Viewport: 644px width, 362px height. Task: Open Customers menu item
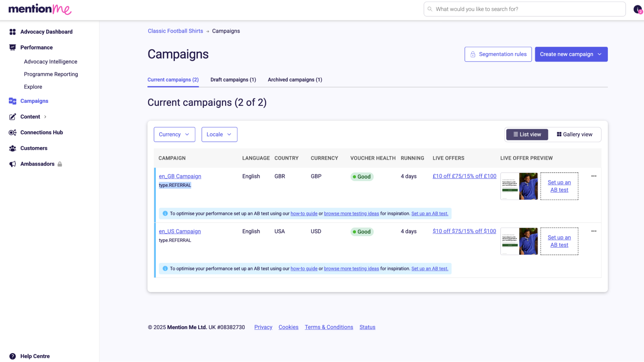34,148
